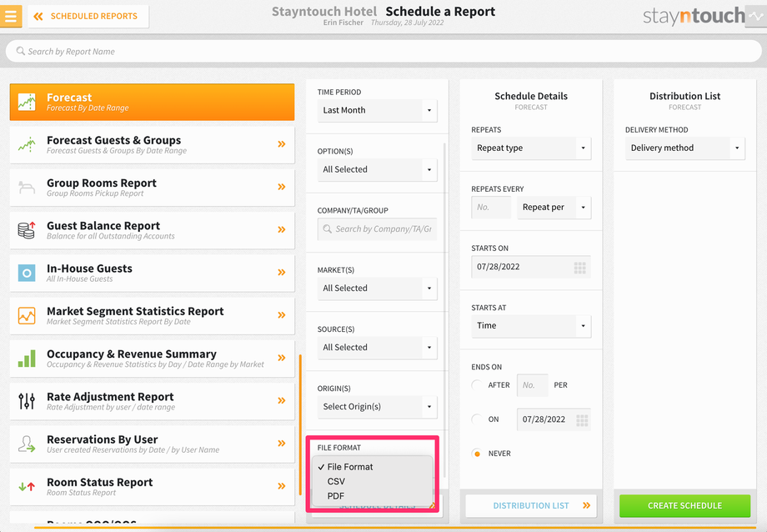Open the Select Origin(s) dropdown
767x532 pixels.
pos(377,407)
